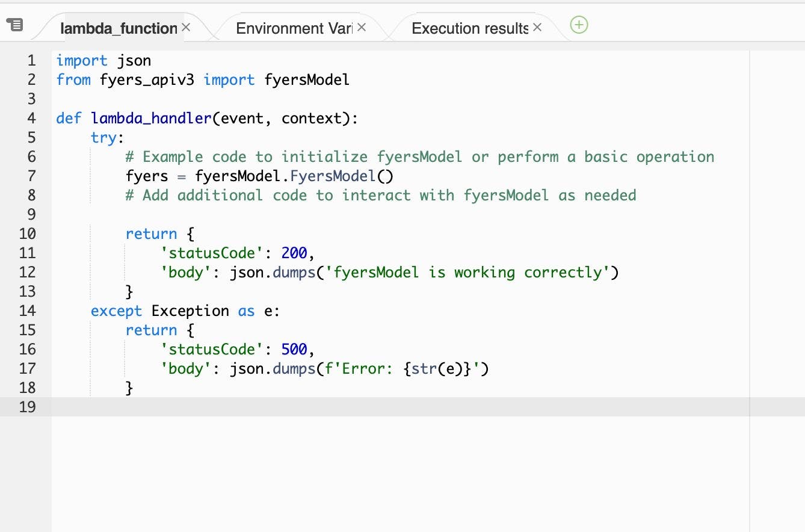Click the green plus new tab icon
Screen dimensions: 805x532
[x=578, y=25]
